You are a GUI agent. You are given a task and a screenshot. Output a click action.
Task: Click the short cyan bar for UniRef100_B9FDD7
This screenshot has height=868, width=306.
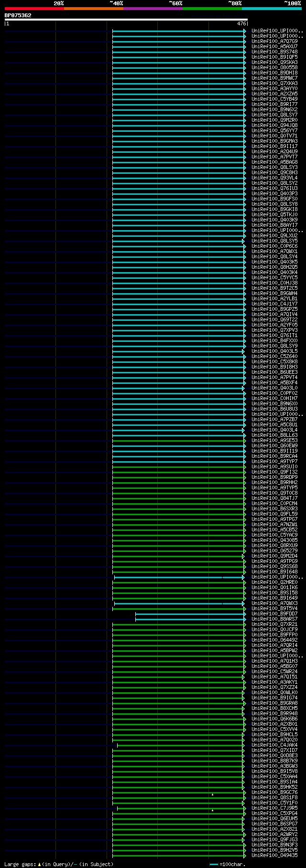[x=190, y=614]
